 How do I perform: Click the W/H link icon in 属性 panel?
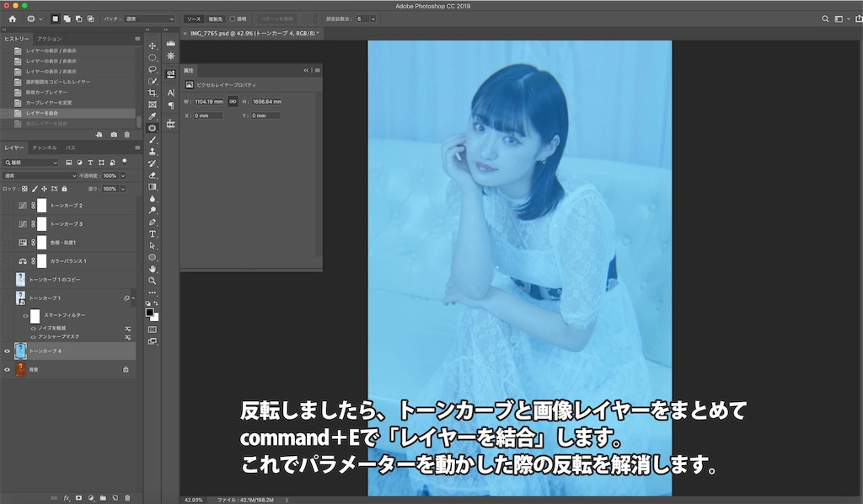[x=233, y=101]
